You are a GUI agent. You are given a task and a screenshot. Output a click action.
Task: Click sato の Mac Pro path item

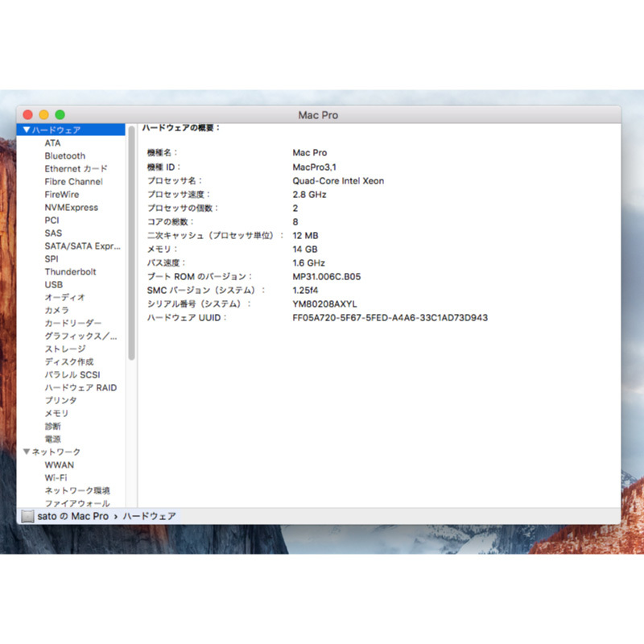coord(72,516)
